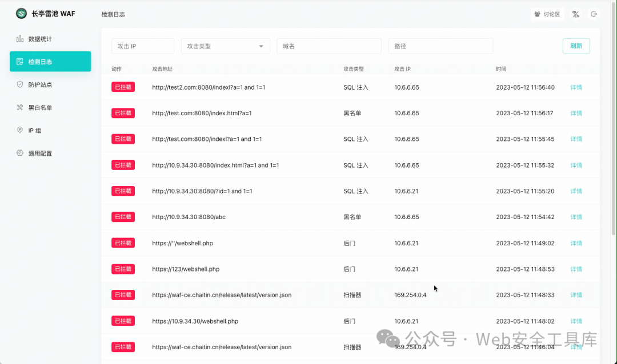Open 详情 for 11:55:32 log entry
The image size is (617, 364).
point(576,165)
